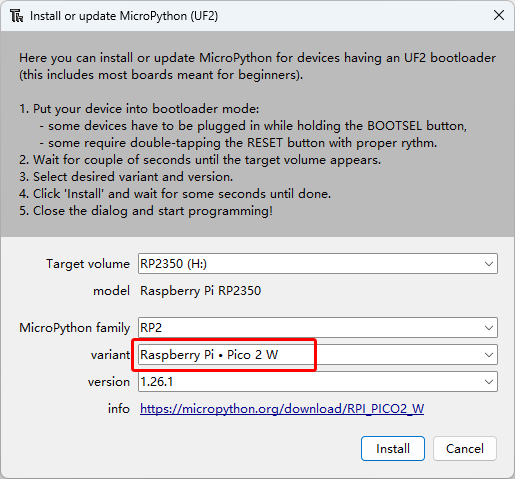Screen dimensions: 515x479
Task: Expand the version dropdown arrow
Action: pos(489,382)
